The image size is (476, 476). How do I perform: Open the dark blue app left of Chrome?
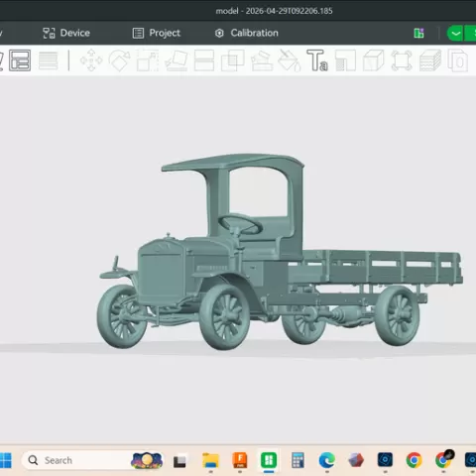[385, 460]
